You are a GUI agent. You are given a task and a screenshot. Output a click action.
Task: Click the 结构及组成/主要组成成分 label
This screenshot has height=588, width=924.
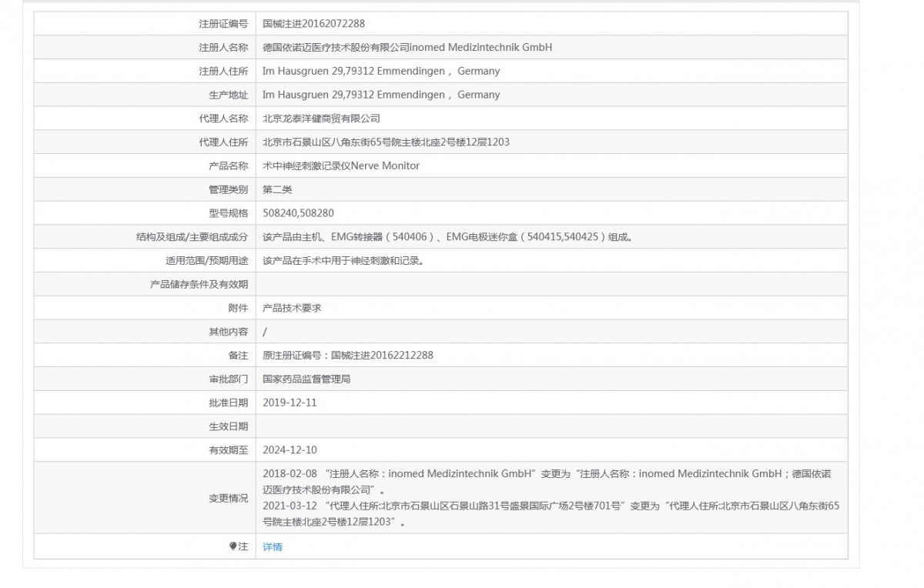pos(192,237)
